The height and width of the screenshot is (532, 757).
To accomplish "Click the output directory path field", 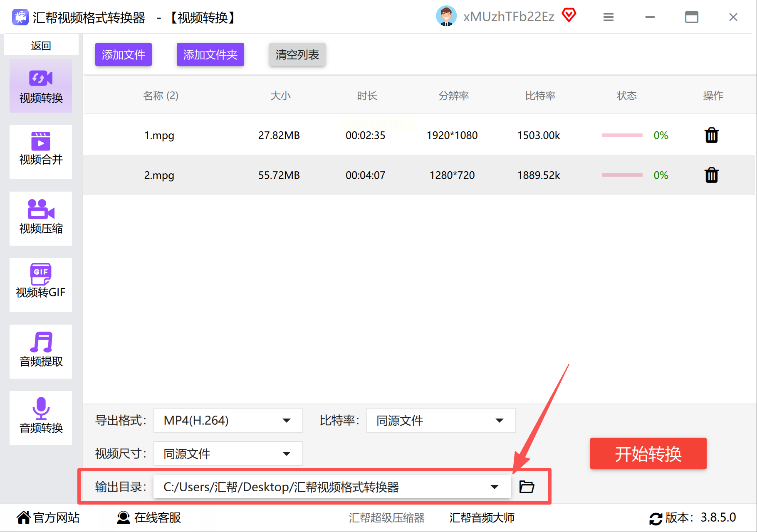I will point(332,487).
